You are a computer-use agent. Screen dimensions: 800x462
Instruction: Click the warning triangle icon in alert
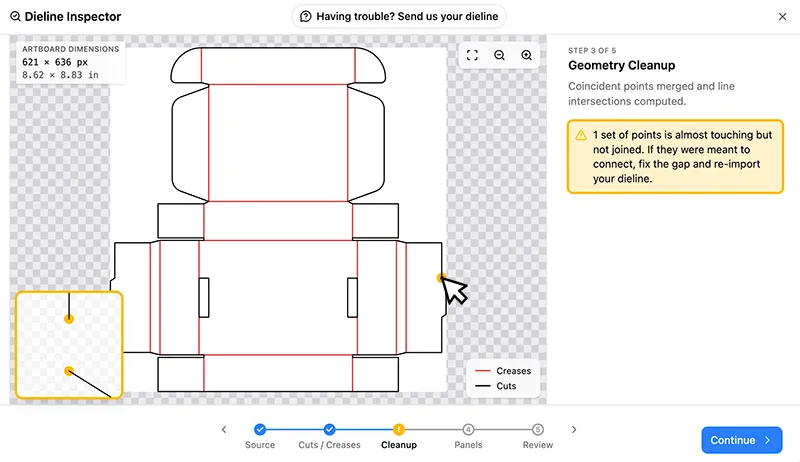click(581, 135)
